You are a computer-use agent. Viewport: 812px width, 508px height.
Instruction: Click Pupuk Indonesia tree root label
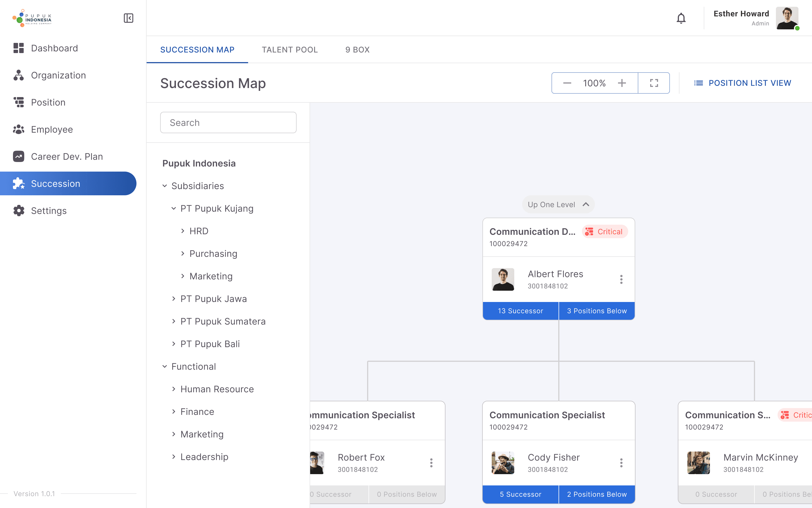tap(199, 163)
